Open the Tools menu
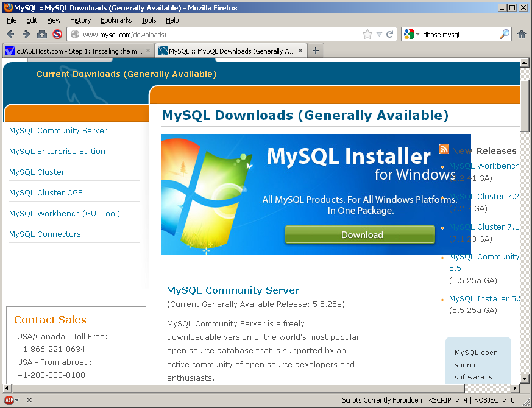This screenshot has width=532, height=408. [x=149, y=20]
